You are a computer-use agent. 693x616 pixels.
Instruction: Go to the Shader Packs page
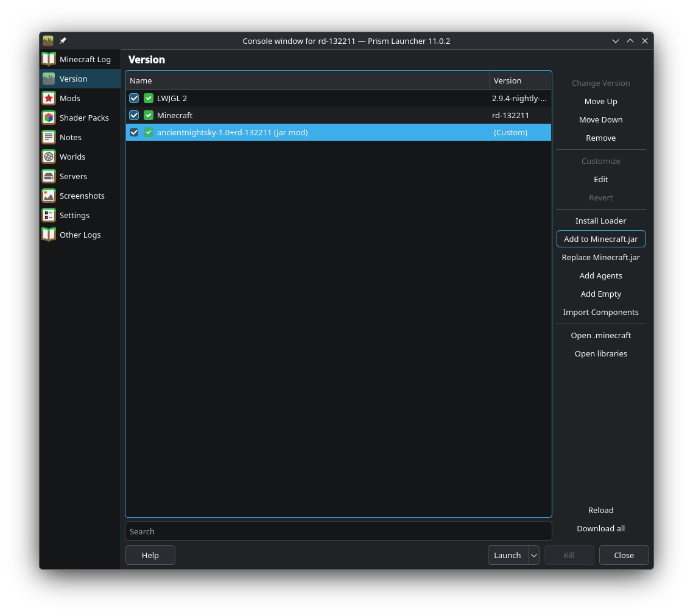pyautogui.click(x=80, y=118)
